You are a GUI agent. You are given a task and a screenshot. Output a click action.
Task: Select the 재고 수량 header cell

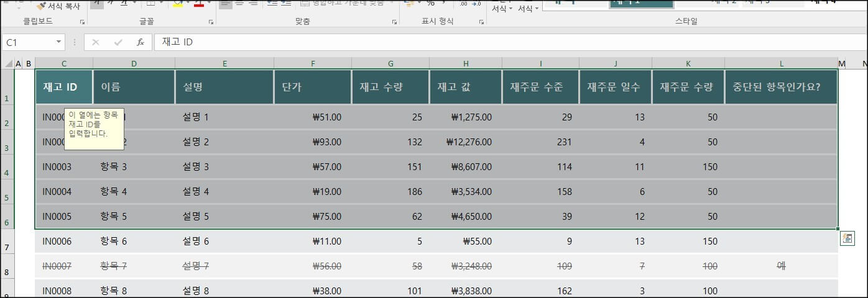click(390, 87)
